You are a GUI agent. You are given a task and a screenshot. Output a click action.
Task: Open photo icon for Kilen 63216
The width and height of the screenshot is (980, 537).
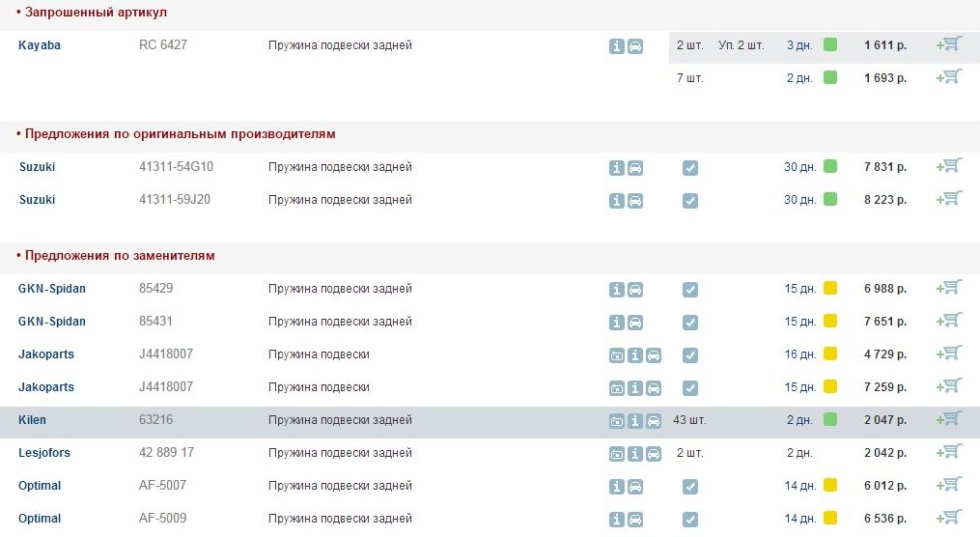(617, 421)
